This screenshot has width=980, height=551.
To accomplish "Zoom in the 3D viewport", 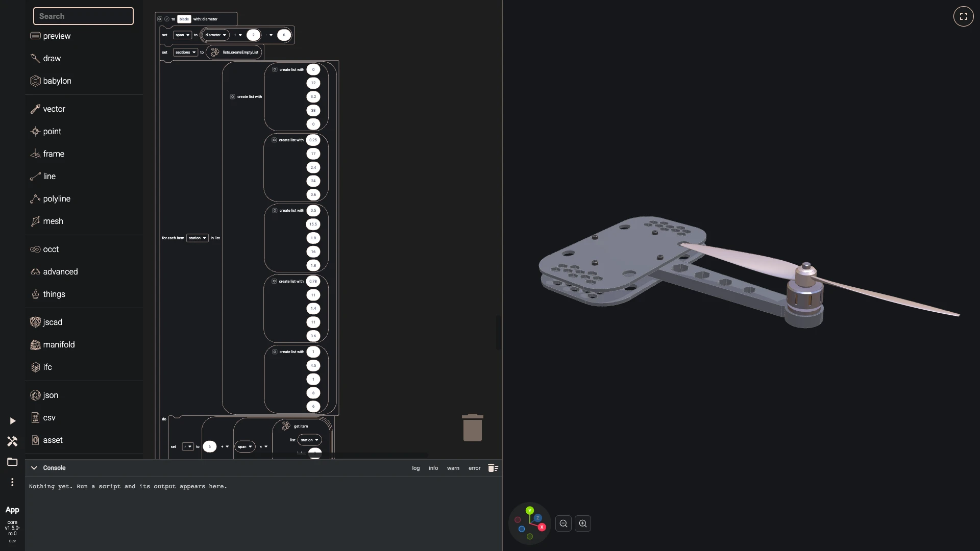I will pyautogui.click(x=583, y=523).
